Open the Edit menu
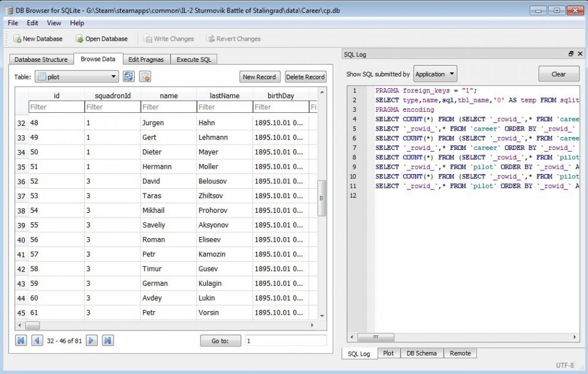This screenshot has height=374, width=588. [32, 23]
